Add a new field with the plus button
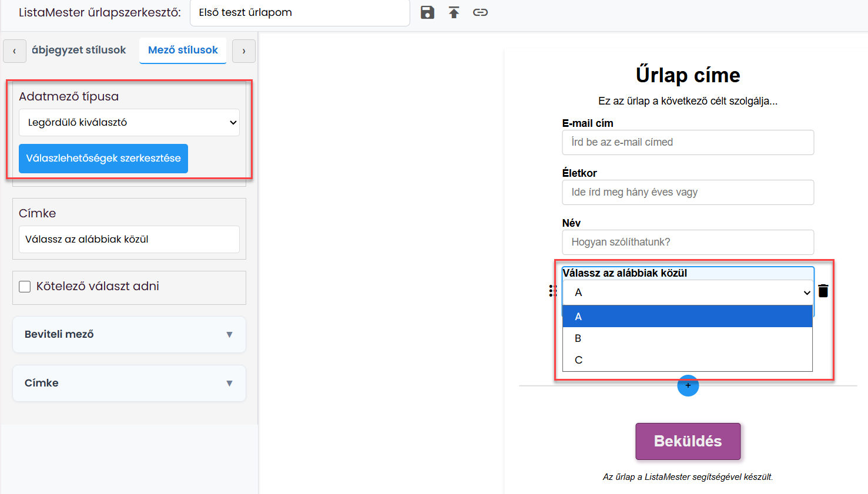868x494 pixels. pos(688,385)
